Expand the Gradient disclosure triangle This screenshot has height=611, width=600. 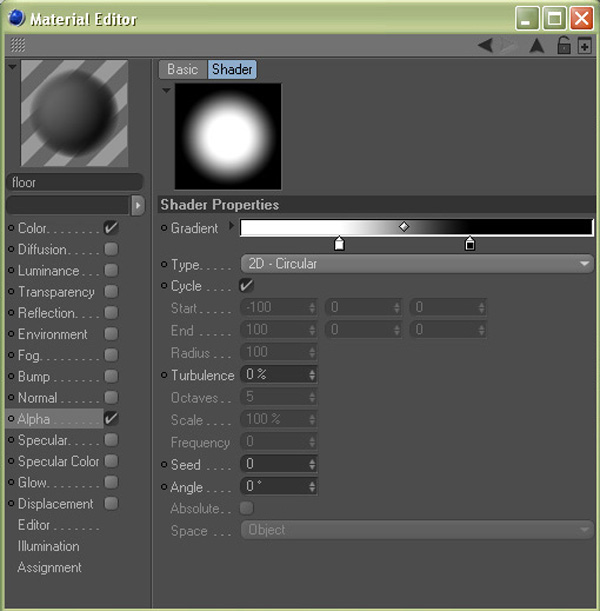232,227
